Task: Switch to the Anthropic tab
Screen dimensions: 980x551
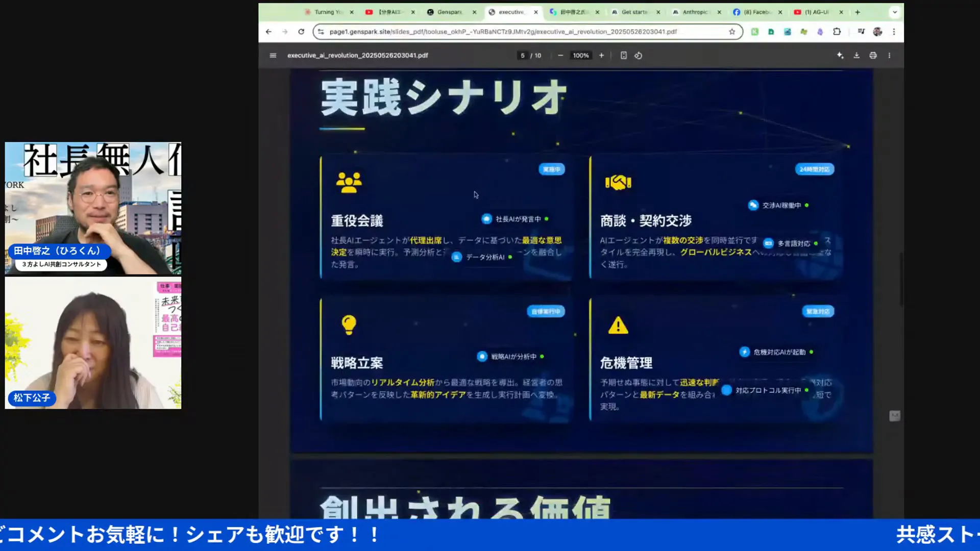Action: 694,12
